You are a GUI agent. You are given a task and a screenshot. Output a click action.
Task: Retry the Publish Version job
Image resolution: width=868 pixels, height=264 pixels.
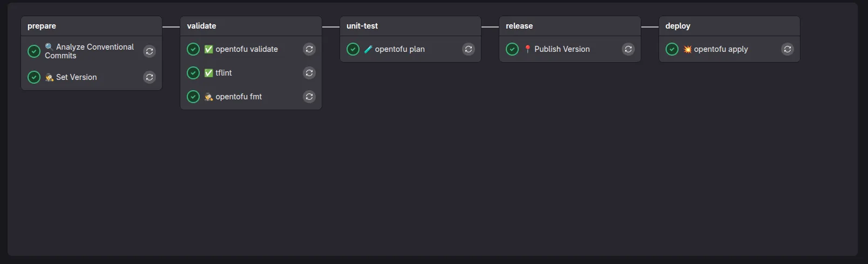[628, 49]
